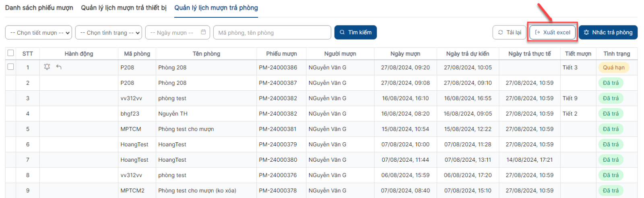Click the bell icon on Nhắc trả phòng button
Image resolution: width=644 pixels, height=198 pixels.
(x=586, y=32)
